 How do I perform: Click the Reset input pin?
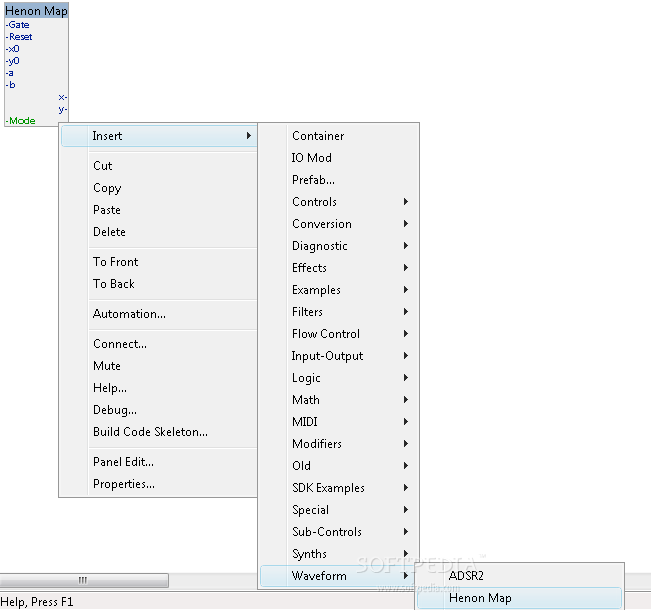point(19,37)
